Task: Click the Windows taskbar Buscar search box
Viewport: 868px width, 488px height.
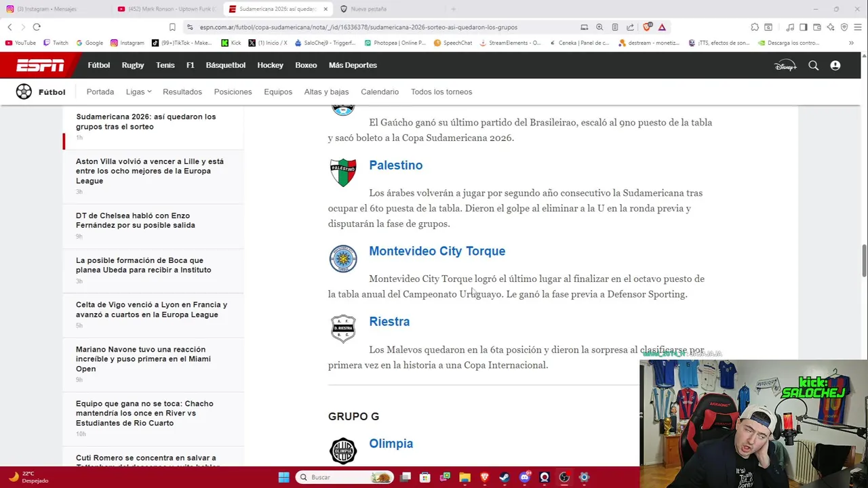Action: [346, 477]
